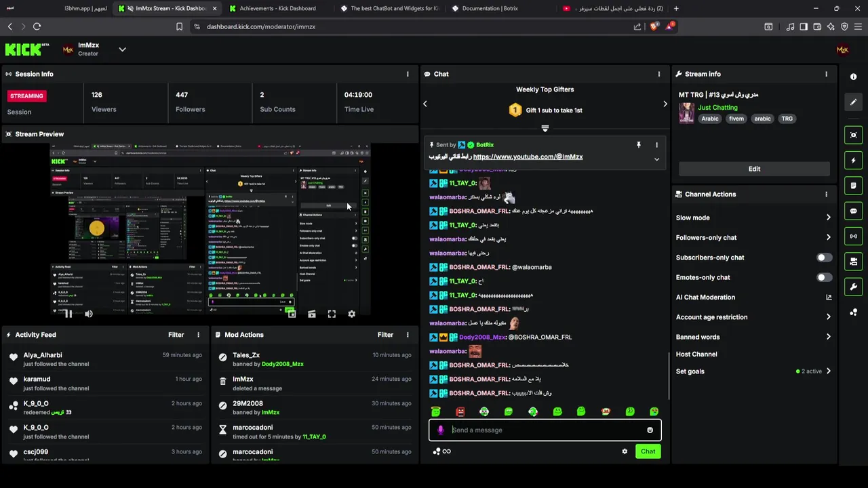Open new browser tab with plus button
This screenshot has width=868, height=488.
(676, 8)
